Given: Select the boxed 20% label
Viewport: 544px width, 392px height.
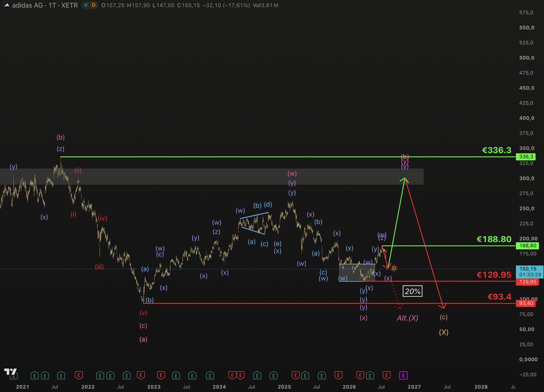Looking at the screenshot, I should click(x=412, y=291).
